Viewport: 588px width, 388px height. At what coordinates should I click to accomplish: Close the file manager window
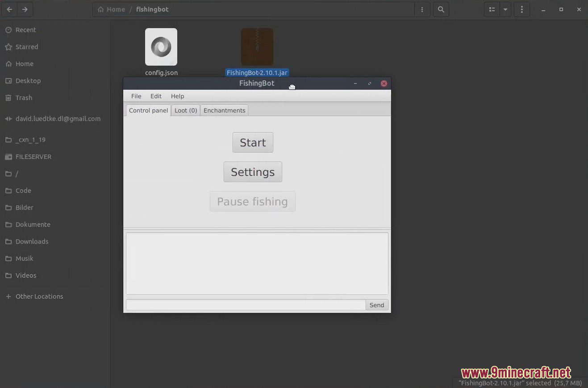coord(578,9)
